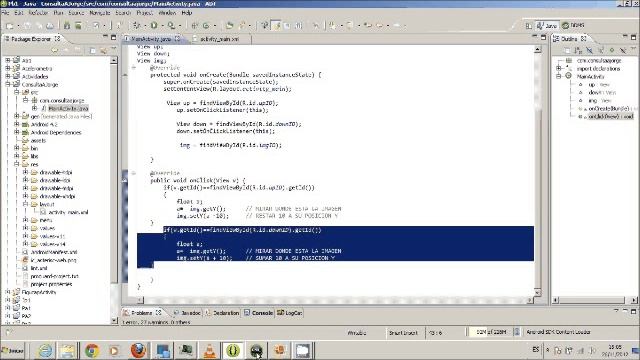Expand import declarations in Outline
This screenshot has height=360, width=640.
click(x=559, y=68)
